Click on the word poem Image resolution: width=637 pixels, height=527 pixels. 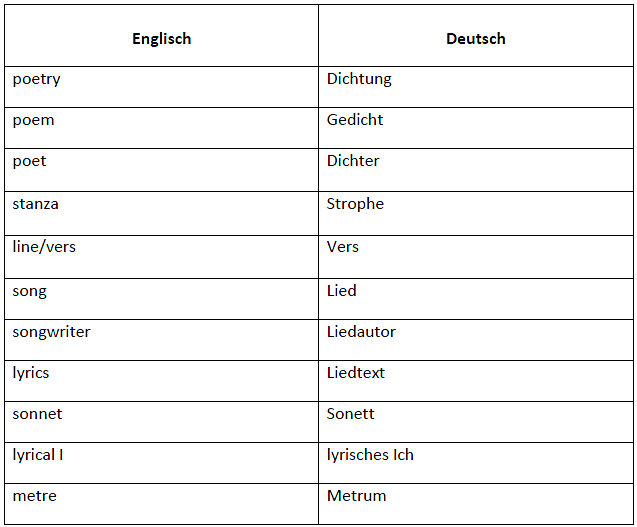point(33,121)
